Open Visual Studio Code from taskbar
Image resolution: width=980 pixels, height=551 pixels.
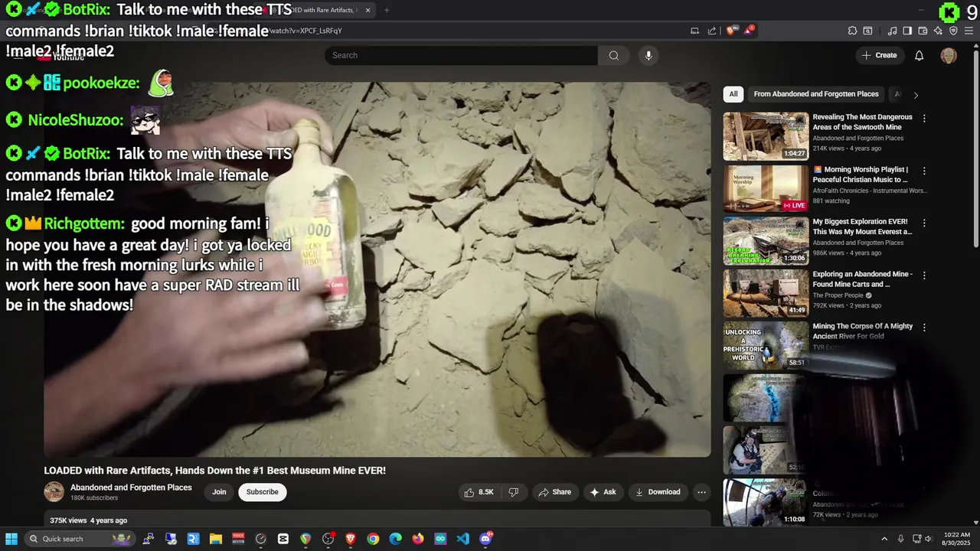pos(462,539)
